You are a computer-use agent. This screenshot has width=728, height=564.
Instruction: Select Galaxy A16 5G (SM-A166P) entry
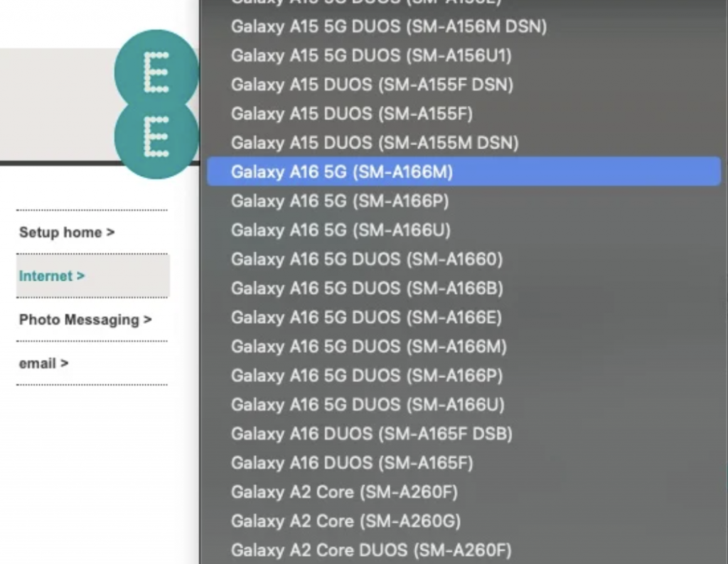tap(339, 201)
